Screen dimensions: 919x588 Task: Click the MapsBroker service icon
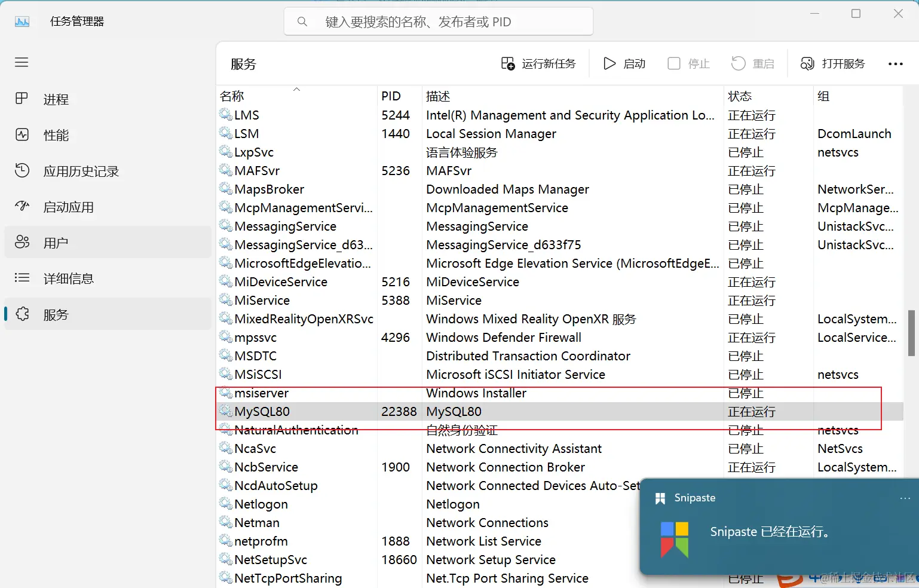226,188
